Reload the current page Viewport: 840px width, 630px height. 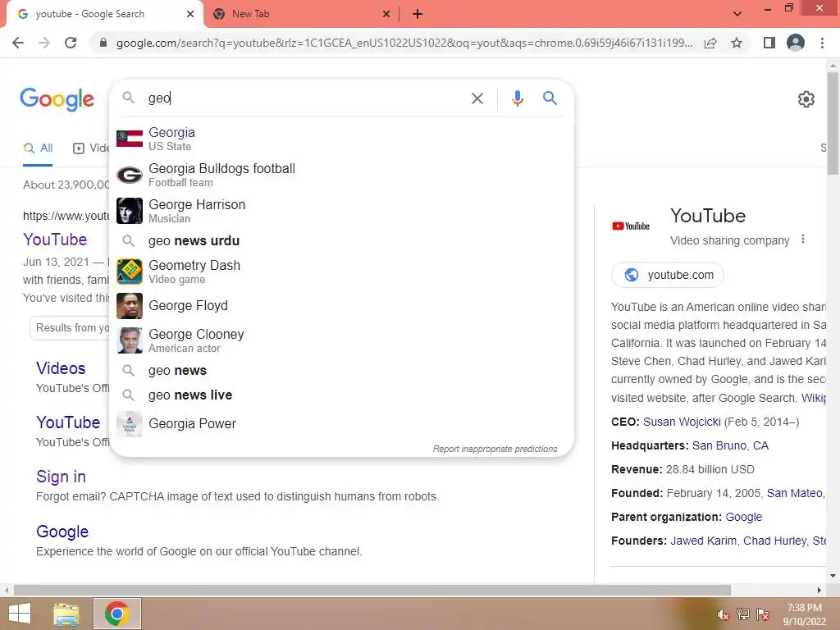click(x=71, y=43)
